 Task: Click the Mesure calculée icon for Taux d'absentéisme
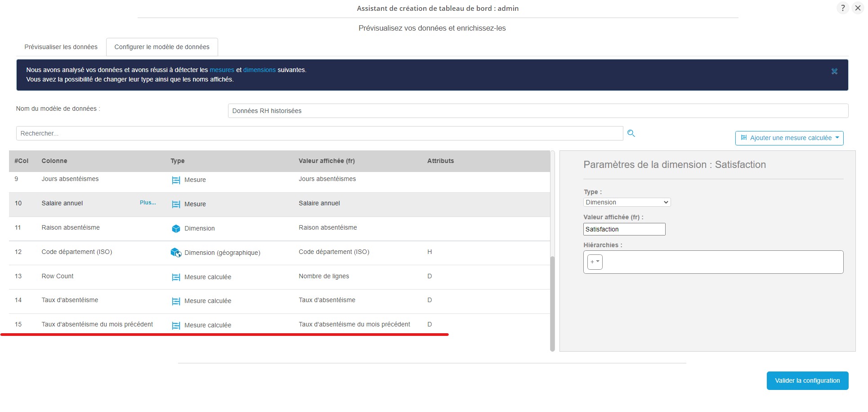(176, 301)
